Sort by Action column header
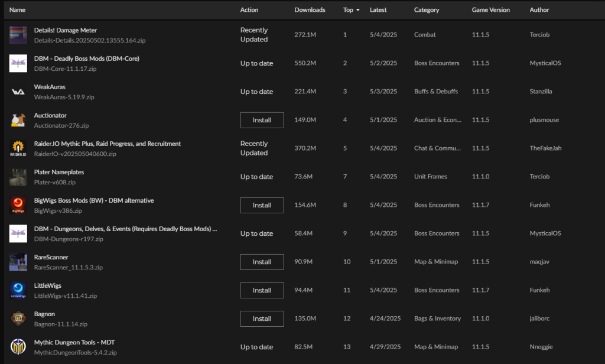This screenshot has width=605, height=364. point(249,10)
